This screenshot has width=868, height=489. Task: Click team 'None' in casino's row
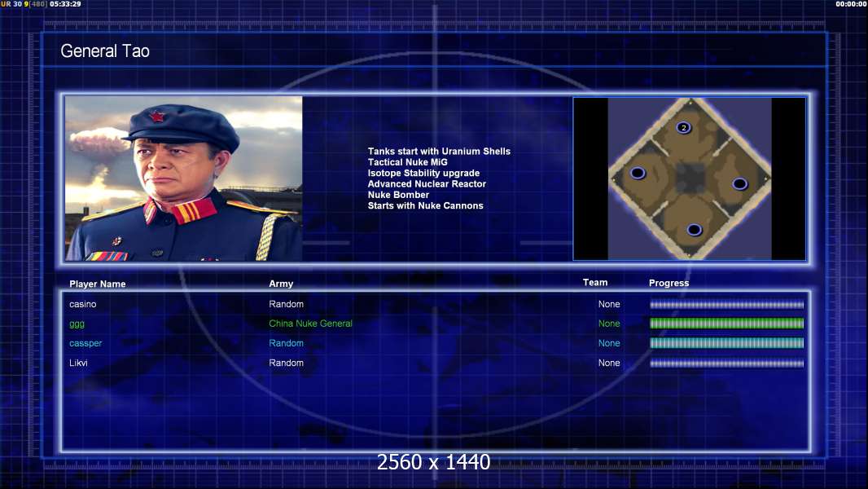609,304
